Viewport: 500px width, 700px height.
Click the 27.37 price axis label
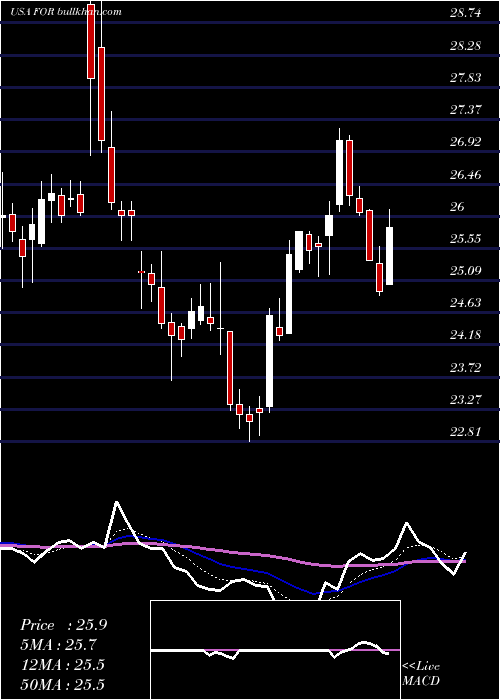pos(466,110)
